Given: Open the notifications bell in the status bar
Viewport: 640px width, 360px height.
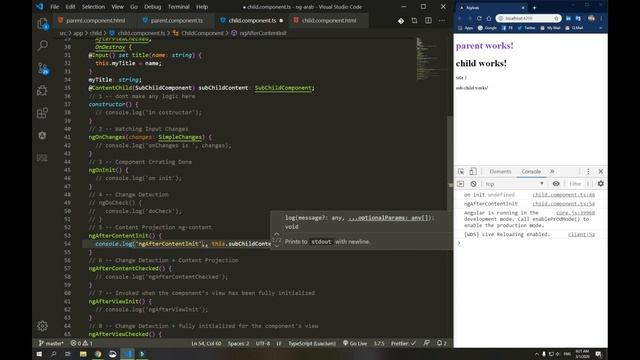Looking at the screenshot, I should pos(442,343).
